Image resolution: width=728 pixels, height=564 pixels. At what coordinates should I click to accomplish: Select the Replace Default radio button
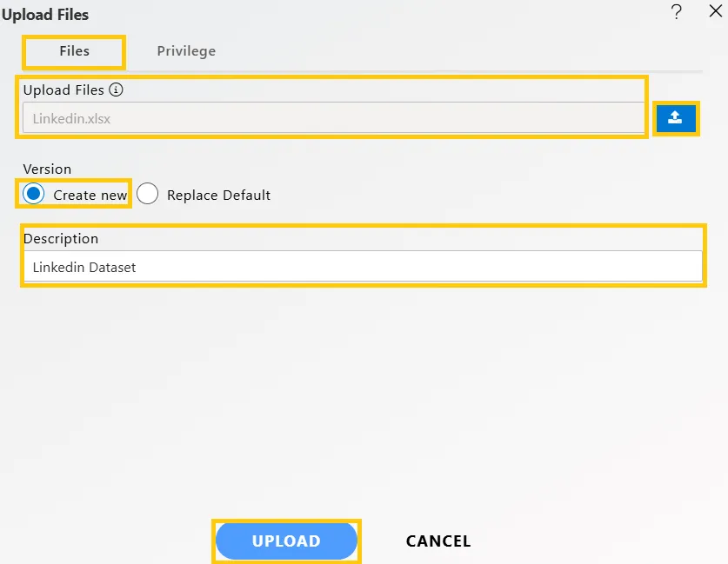tap(147, 194)
